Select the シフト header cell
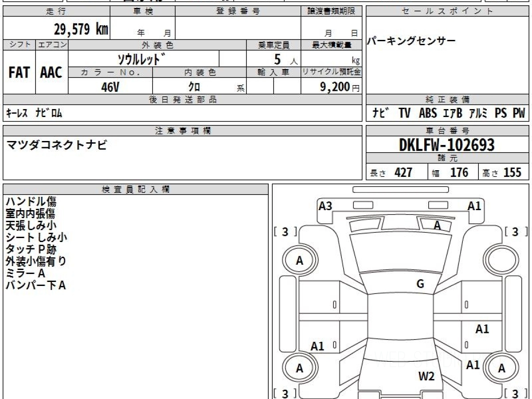This screenshot has width=532, height=399. point(19,45)
